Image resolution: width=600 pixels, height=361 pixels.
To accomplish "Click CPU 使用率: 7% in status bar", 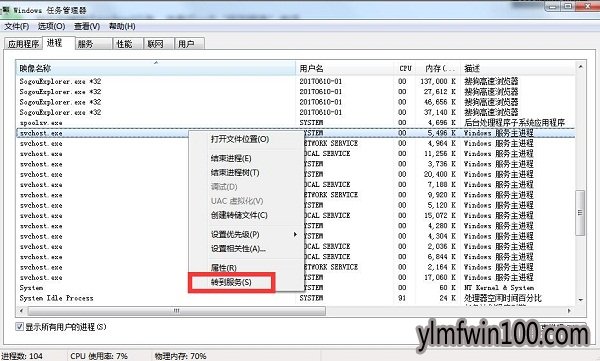I will (x=99, y=356).
